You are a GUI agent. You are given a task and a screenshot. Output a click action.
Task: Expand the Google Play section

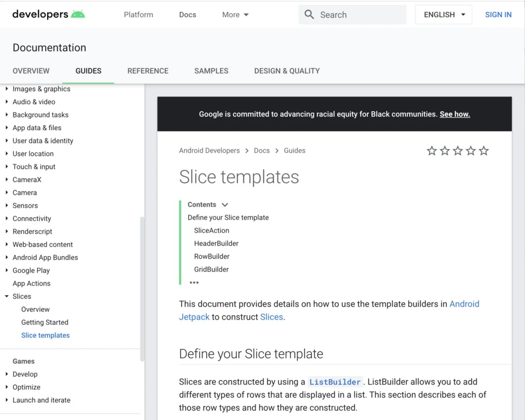(x=7, y=270)
